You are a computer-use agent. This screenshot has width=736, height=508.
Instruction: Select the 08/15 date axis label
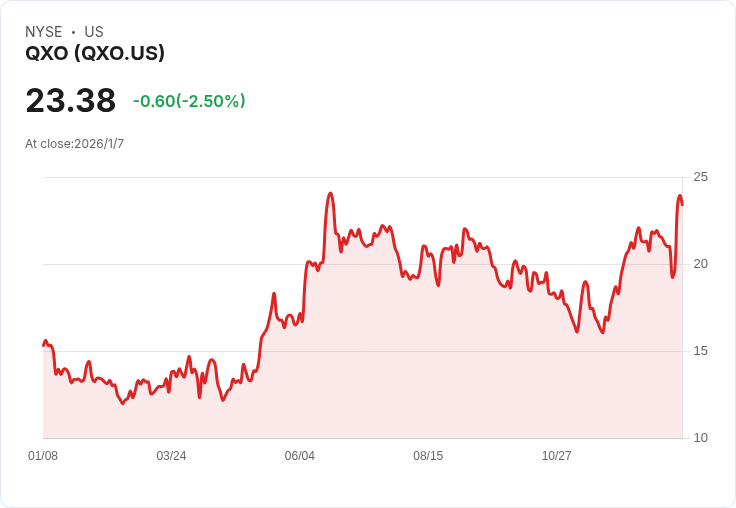428,456
